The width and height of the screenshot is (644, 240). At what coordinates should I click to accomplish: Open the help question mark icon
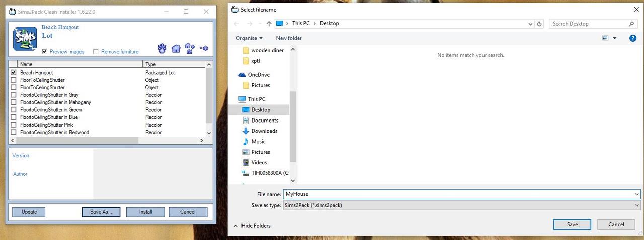click(633, 38)
